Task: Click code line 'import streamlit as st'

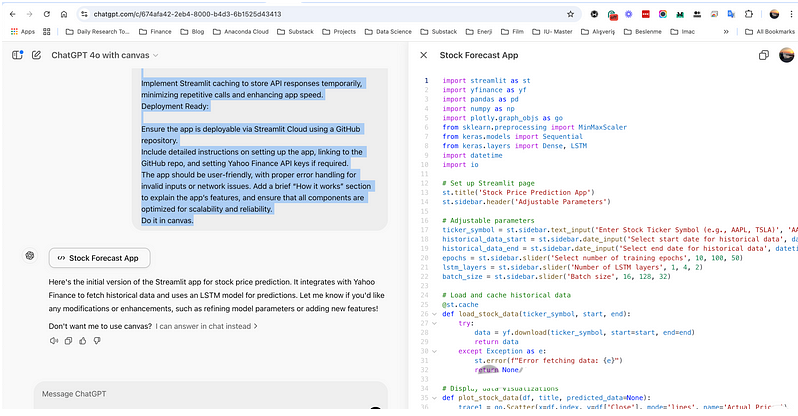Action: click(486, 80)
